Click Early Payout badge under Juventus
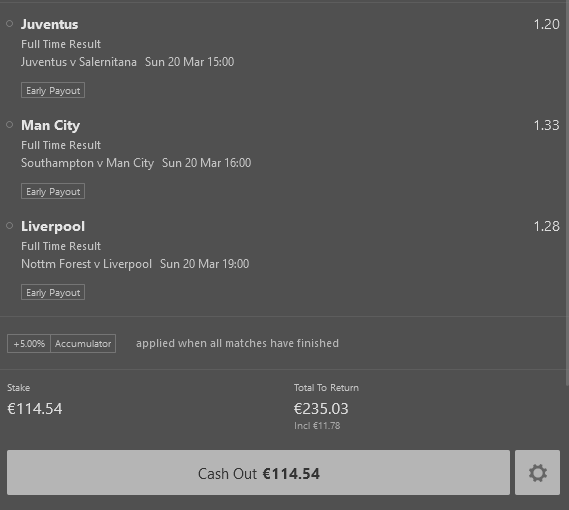This screenshot has height=510, width=569. click(x=53, y=90)
